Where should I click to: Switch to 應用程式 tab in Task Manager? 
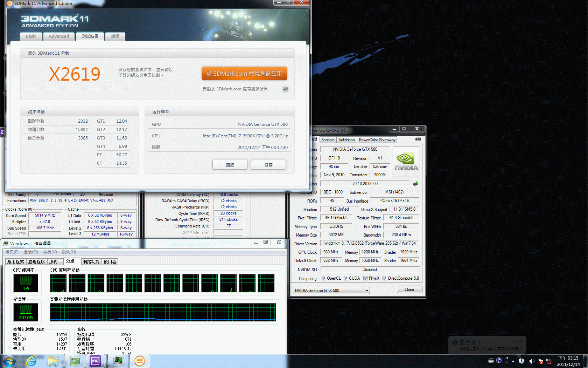(16, 262)
